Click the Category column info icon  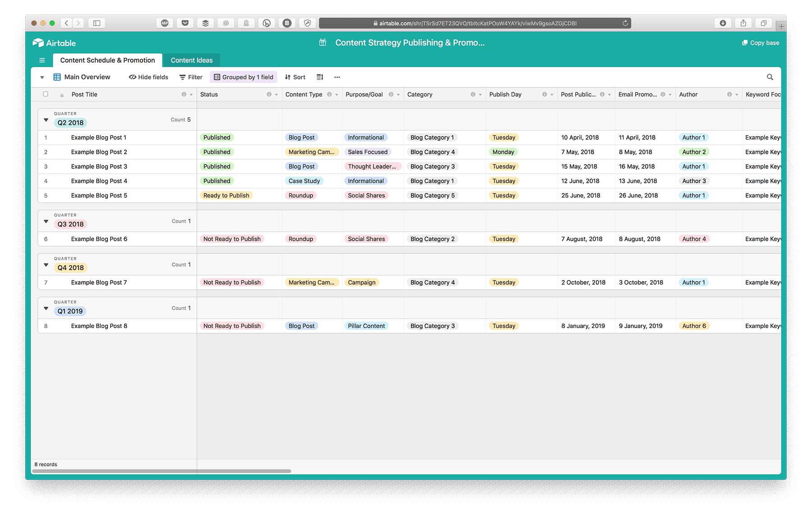(x=473, y=94)
